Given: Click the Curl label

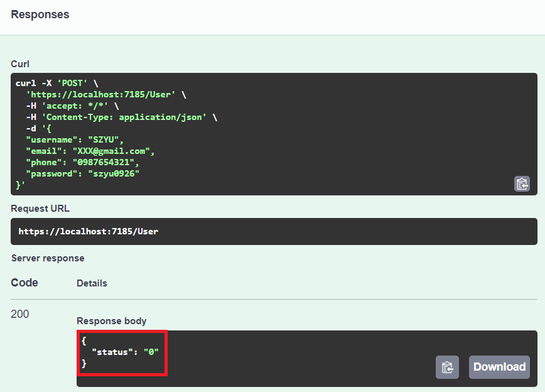Looking at the screenshot, I should 20,64.
